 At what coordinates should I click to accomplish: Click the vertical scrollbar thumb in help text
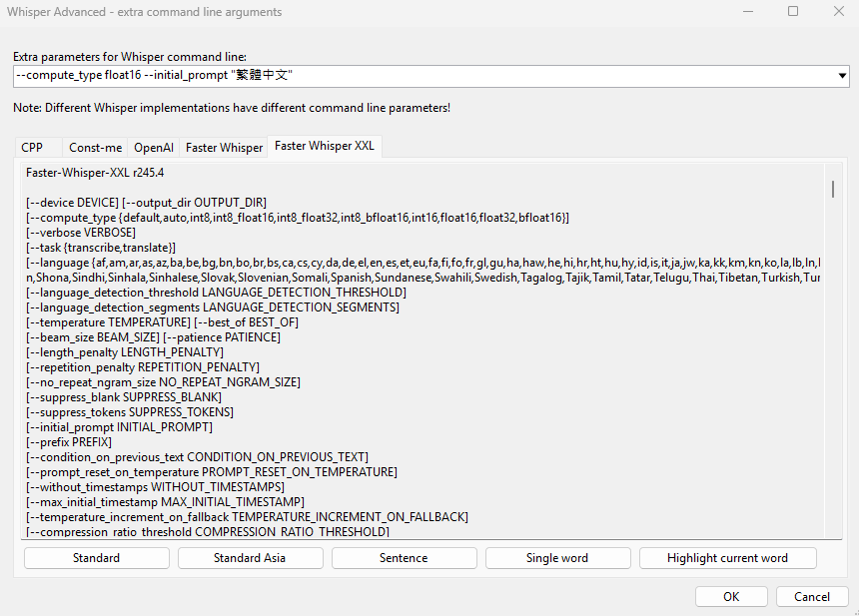click(832, 190)
